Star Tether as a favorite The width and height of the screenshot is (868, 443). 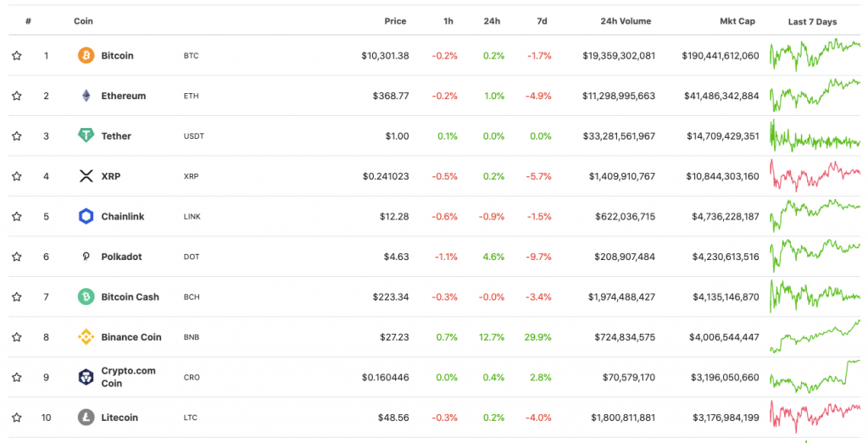17,136
